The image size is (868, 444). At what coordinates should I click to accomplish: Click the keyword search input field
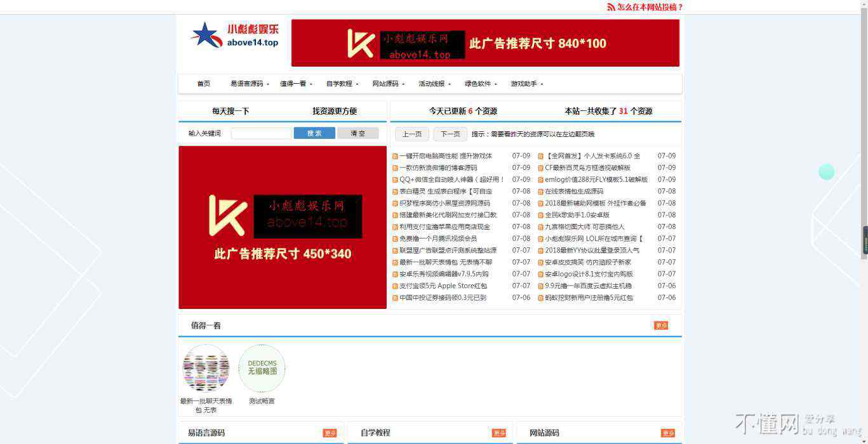[261, 133]
